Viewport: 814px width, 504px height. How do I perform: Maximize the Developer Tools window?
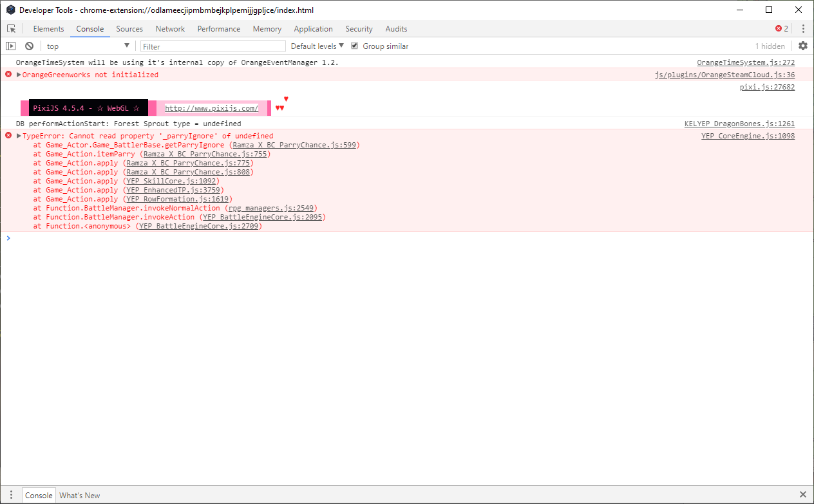[769, 10]
